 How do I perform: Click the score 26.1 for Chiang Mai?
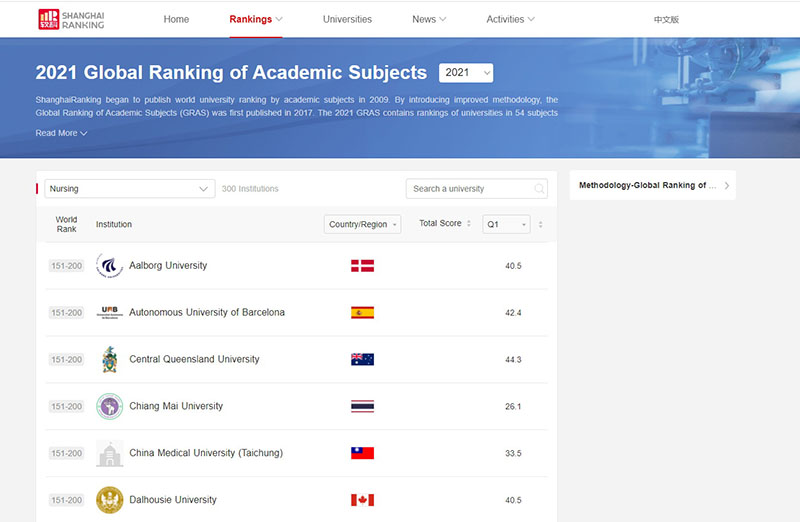click(513, 407)
